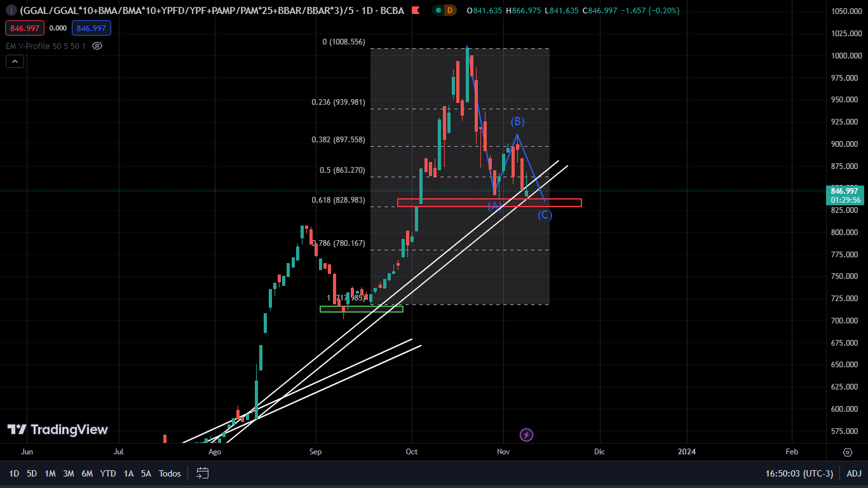Open the Go to date calendar icon
This screenshot has width=868, height=488.
[x=202, y=473]
